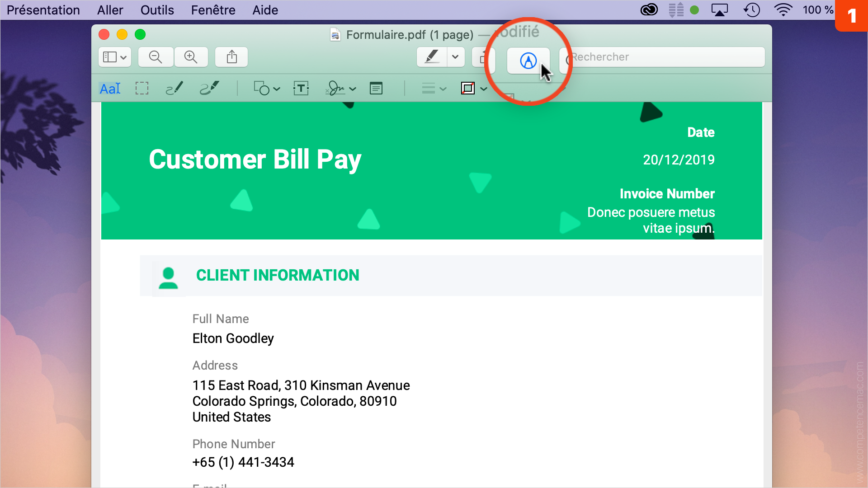Select the text tool (Aa)
Screen dimensions: 868x488
[x=110, y=88]
